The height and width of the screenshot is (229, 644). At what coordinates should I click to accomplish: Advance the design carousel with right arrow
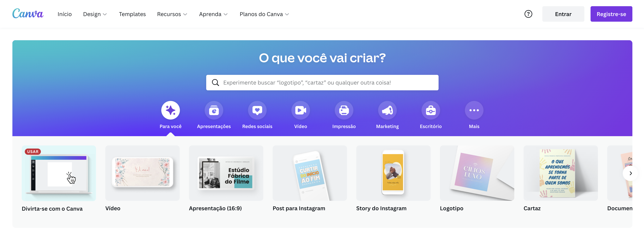(x=630, y=173)
